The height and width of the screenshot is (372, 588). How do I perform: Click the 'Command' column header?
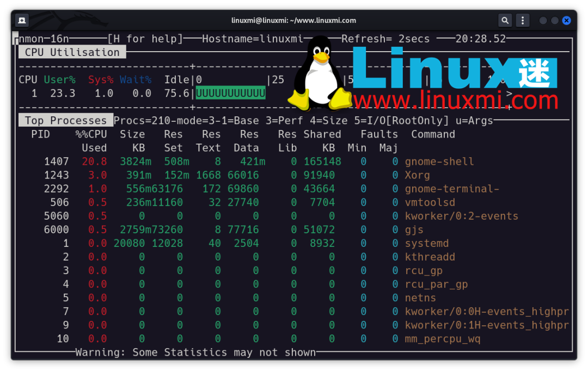tap(433, 134)
